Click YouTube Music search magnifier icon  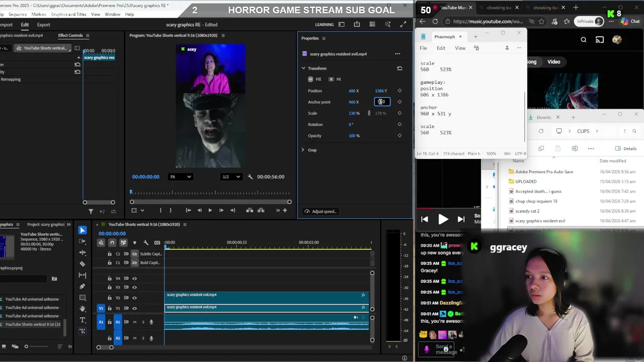coord(584,40)
